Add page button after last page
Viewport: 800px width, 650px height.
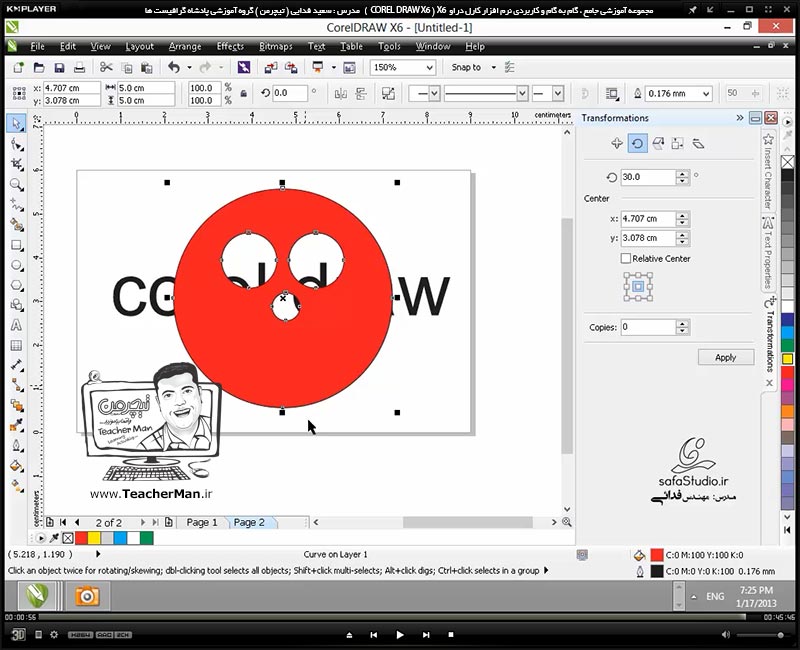click(x=168, y=522)
